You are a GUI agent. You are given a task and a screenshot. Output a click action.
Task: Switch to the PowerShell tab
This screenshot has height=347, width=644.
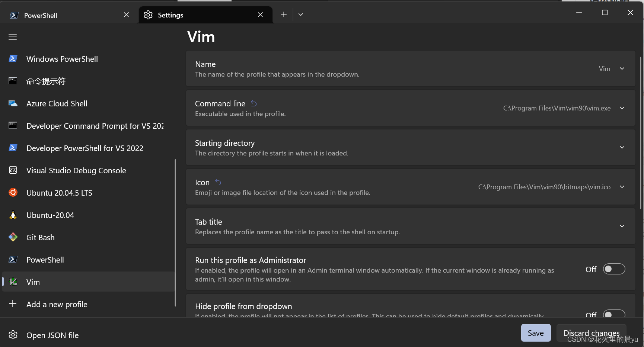tap(69, 15)
